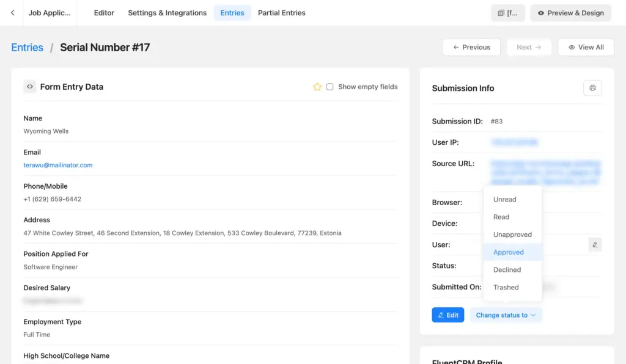Click the Source URL label

[x=453, y=164]
